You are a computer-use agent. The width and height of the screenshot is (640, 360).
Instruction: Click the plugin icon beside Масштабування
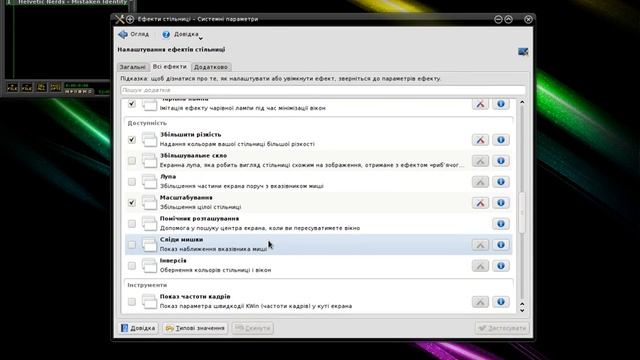pyautogui.click(x=149, y=203)
